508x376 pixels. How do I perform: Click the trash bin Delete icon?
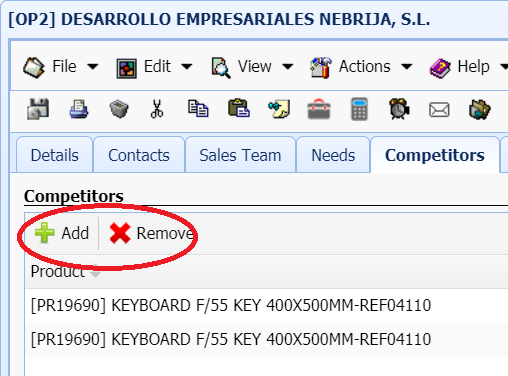tap(119, 109)
